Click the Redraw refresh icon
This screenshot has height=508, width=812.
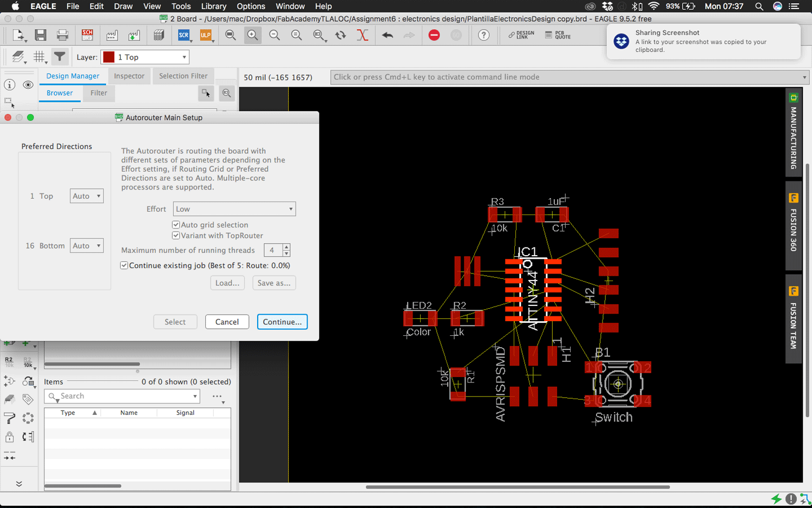340,35
